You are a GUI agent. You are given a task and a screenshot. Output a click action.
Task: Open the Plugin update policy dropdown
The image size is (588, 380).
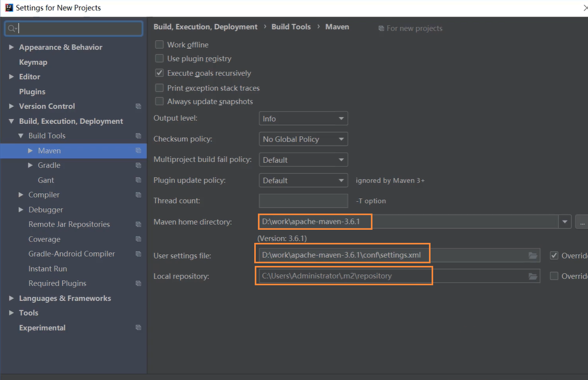303,181
